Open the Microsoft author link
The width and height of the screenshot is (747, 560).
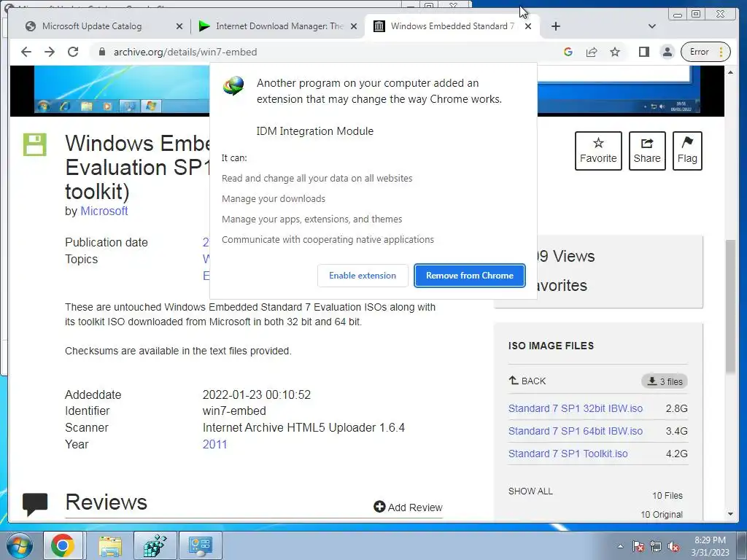coord(104,211)
